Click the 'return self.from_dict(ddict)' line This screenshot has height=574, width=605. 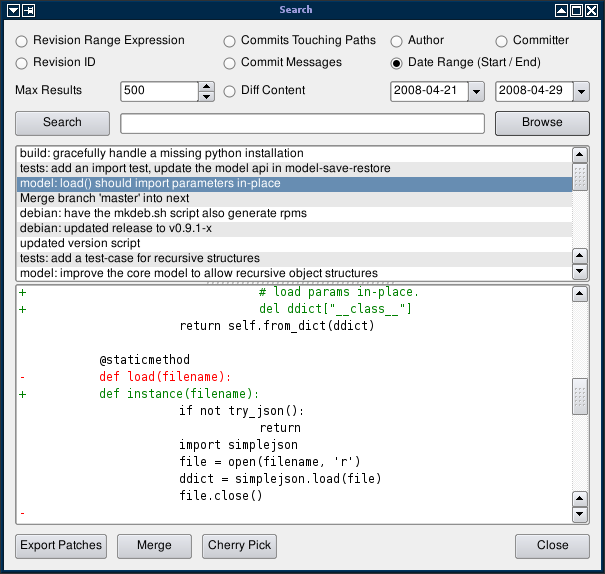pyautogui.click(x=277, y=326)
